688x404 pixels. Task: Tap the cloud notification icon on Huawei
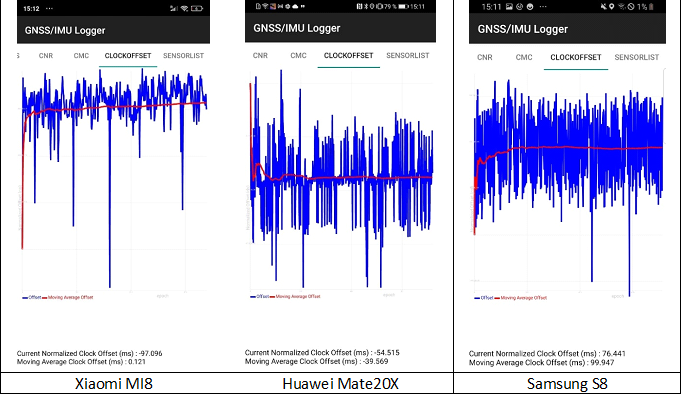click(295, 6)
